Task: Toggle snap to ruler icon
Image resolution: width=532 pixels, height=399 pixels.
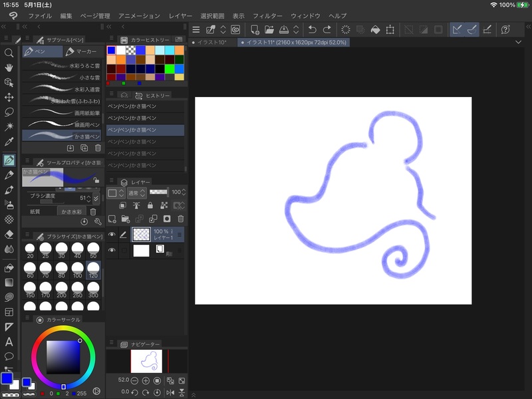Action: click(457, 30)
